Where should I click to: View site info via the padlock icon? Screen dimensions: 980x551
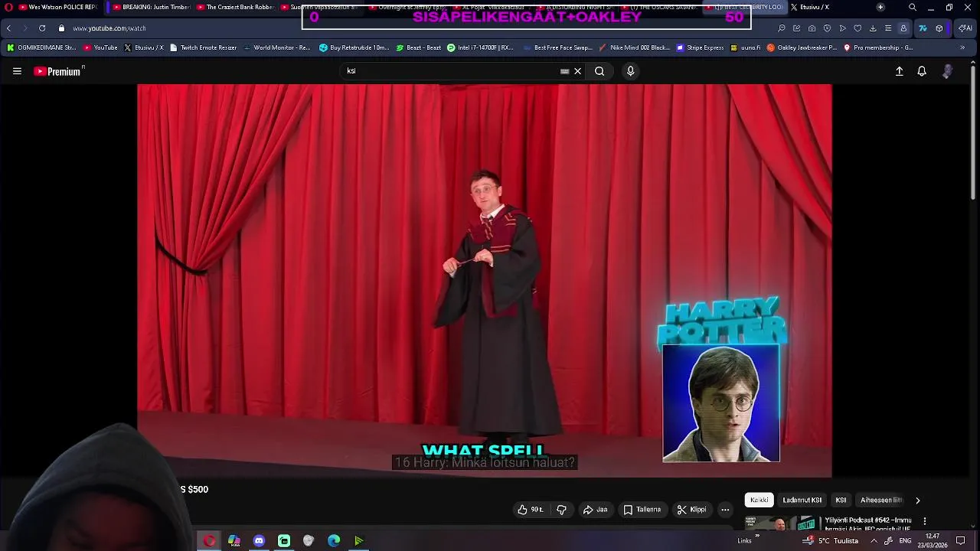coord(61,28)
